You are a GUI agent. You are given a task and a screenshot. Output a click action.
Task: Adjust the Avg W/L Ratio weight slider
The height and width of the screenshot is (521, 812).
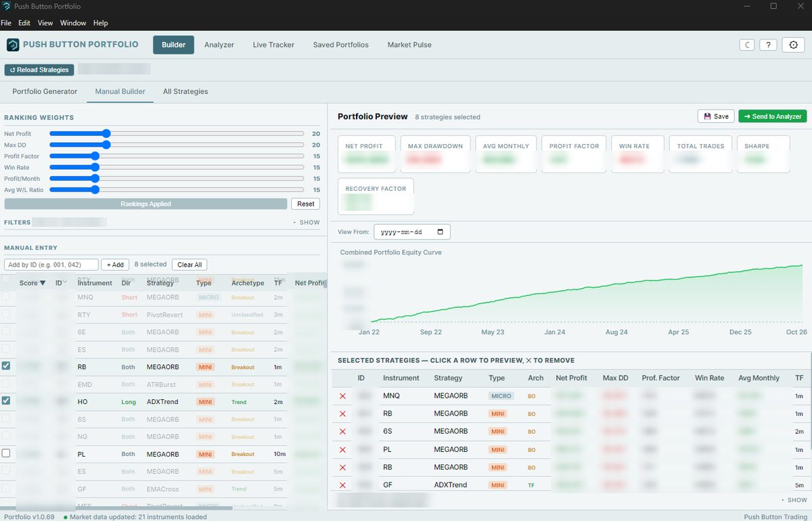(x=177, y=189)
